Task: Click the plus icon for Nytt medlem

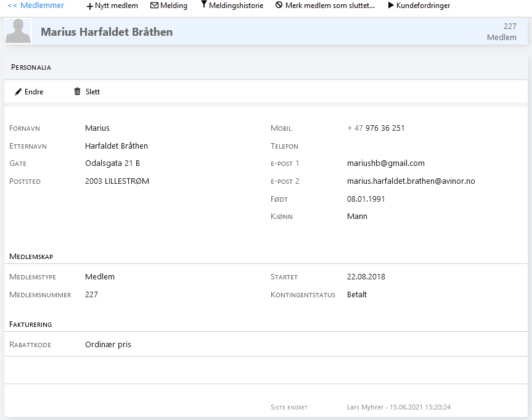Action: (90, 6)
